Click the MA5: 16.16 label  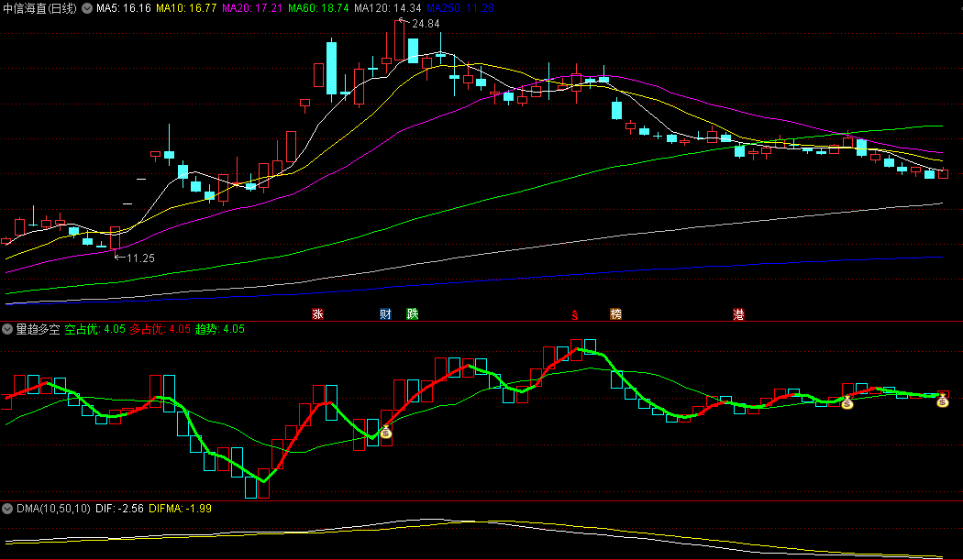tap(124, 8)
